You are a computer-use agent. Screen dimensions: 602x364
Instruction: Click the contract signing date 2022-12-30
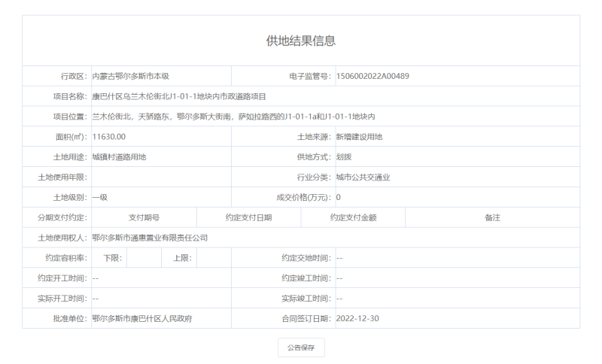[x=357, y=318]
